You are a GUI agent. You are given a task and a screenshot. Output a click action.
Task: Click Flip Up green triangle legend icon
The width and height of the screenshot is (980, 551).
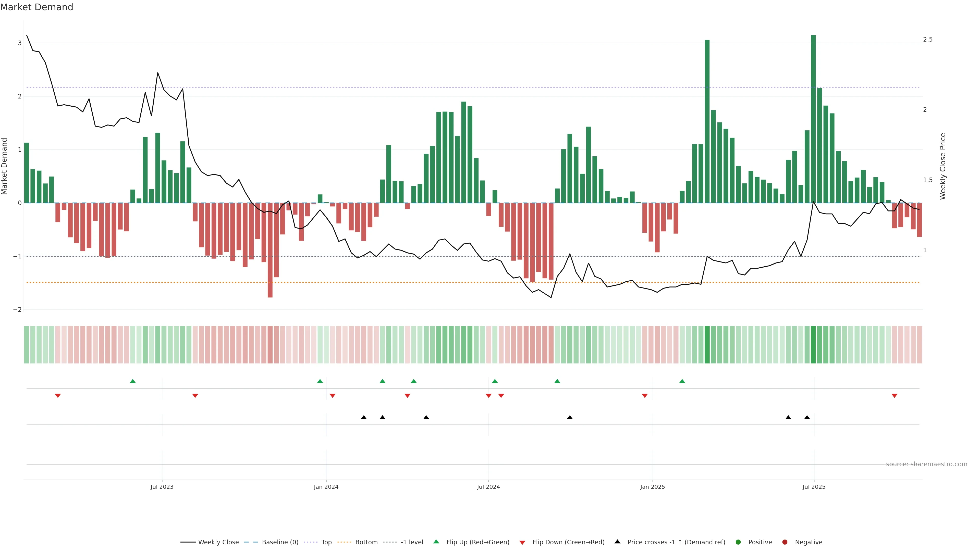tap(436, 542)
